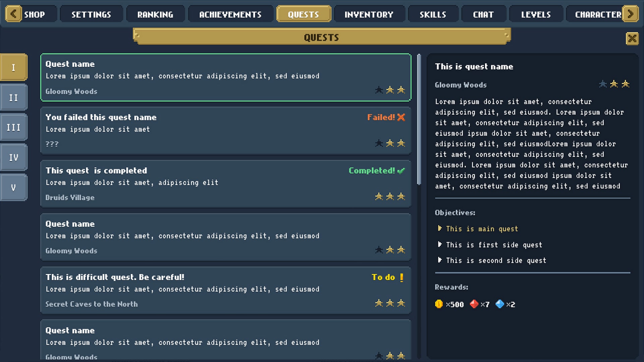This screenshot has height=362, width=644.
Task: Click the three-star rating row on completed quest
Action: coord(390,196)
